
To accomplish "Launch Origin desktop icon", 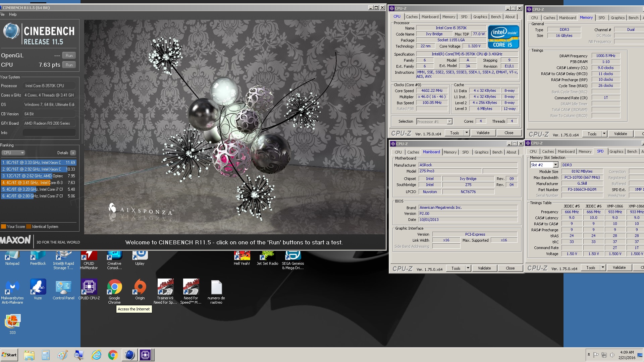I will (x=140, y=290).
